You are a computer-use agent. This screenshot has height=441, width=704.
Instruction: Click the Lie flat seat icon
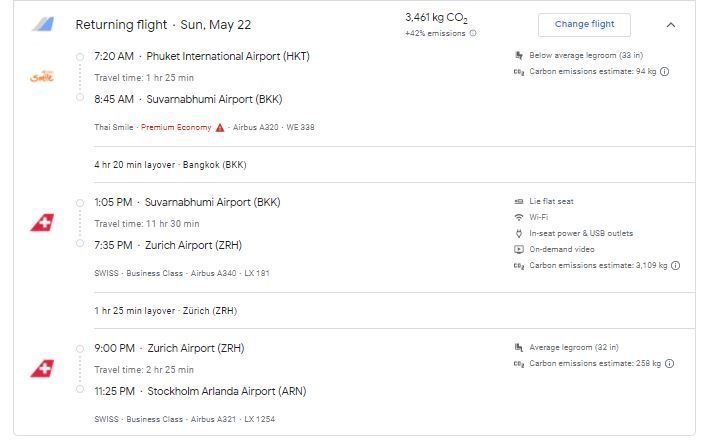tap(519, 202)
